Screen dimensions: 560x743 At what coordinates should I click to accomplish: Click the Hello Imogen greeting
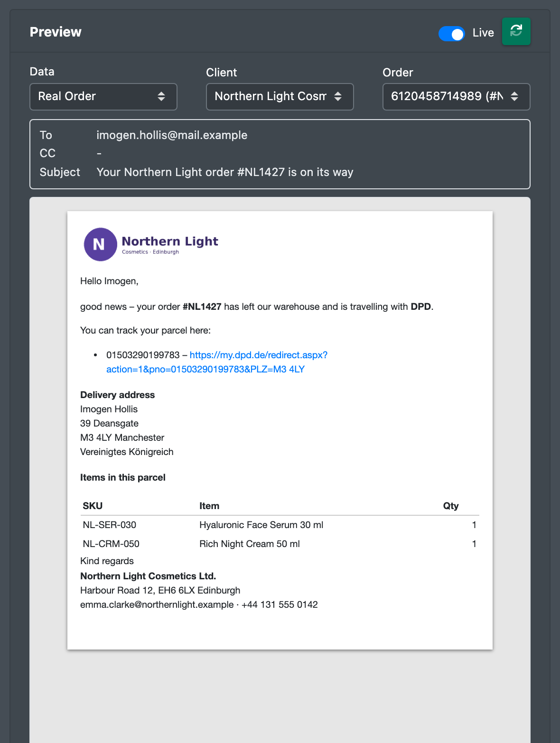[109, 281]
